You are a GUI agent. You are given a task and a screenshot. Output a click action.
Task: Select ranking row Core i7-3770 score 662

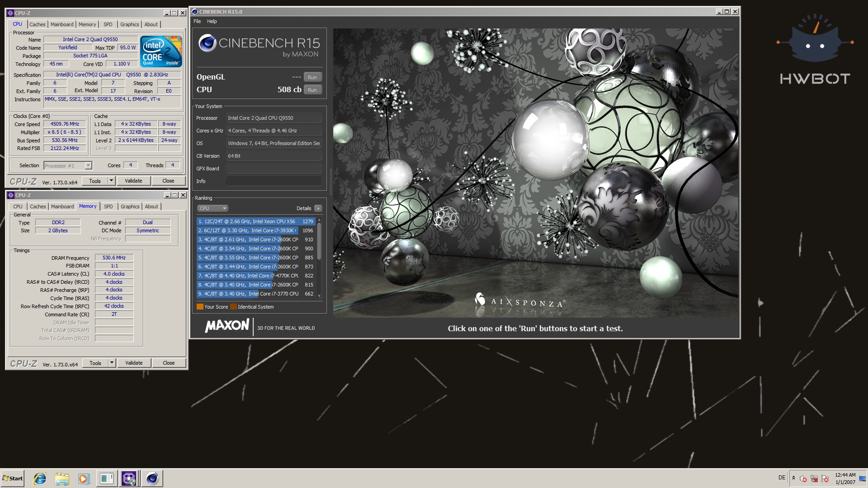pyautogui.click(x=256, y=294)
